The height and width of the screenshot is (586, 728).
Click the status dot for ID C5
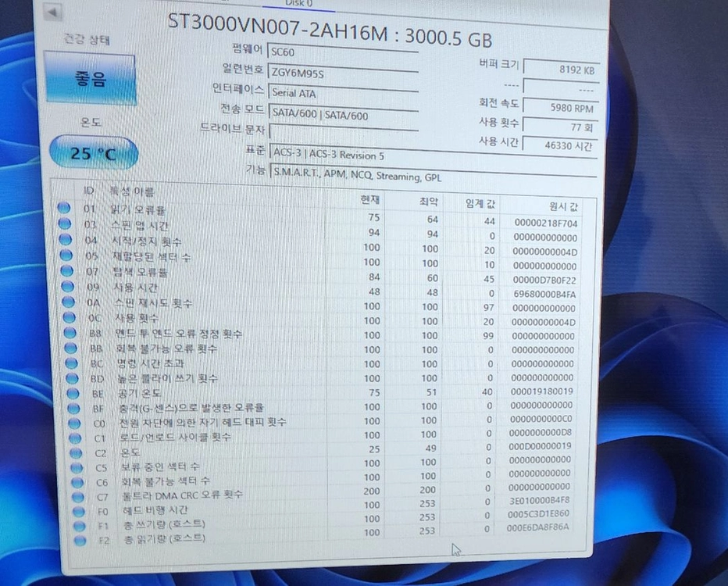(x=77, y=468)
